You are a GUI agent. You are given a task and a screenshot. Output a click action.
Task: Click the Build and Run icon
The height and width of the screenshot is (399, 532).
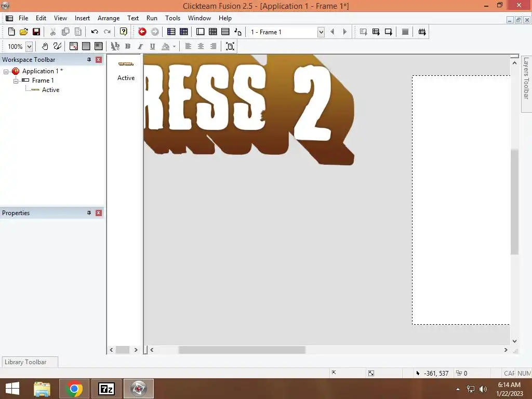tap(422, 32)
